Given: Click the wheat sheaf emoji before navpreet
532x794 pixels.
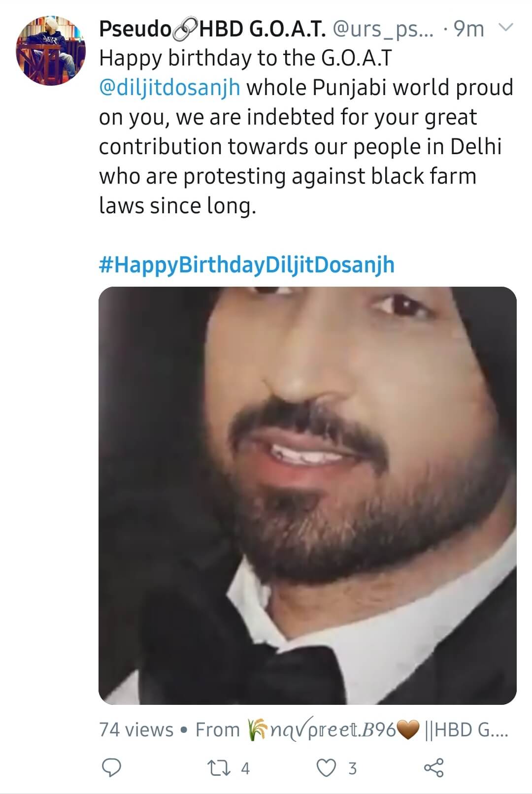Looking at the screenshot, I should click(258, 729).
